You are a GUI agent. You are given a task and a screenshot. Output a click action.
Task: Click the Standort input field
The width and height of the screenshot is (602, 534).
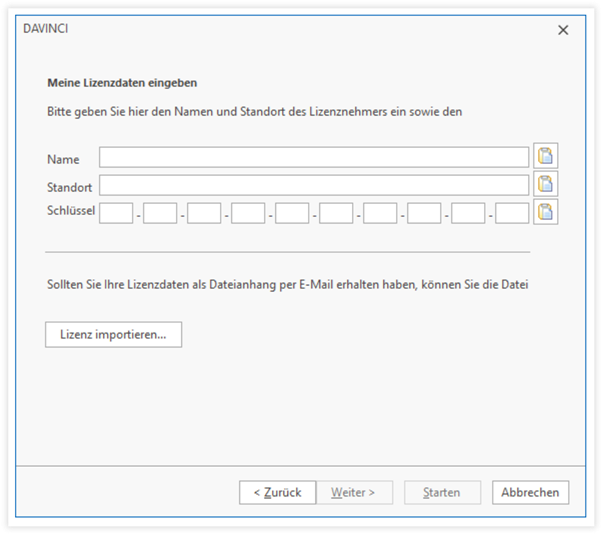(314, 185)
